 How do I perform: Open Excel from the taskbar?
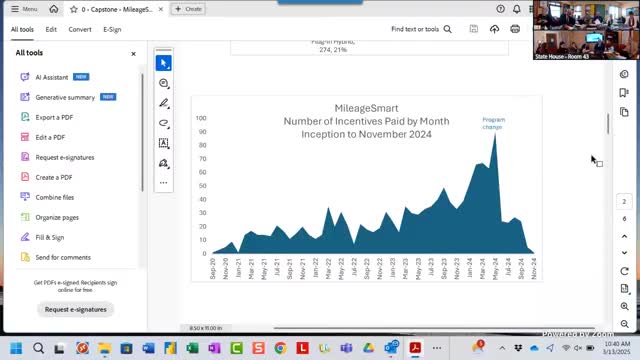pos(192,348)
